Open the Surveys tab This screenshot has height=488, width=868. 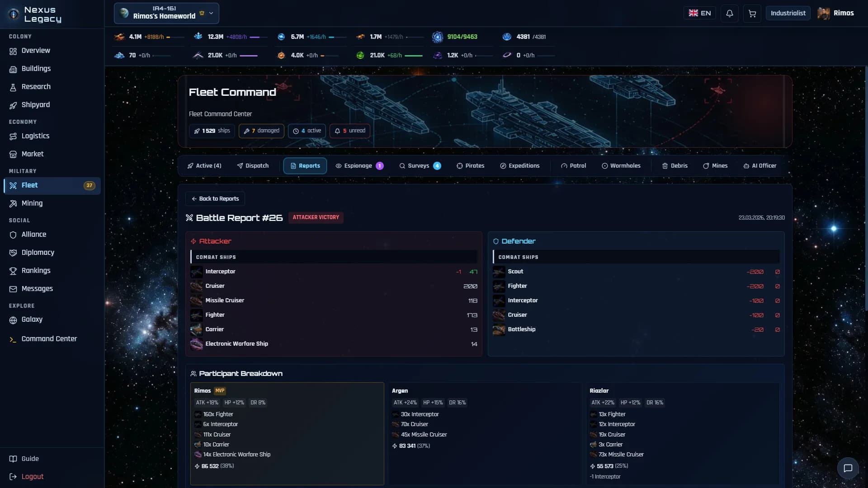point(420,166)
